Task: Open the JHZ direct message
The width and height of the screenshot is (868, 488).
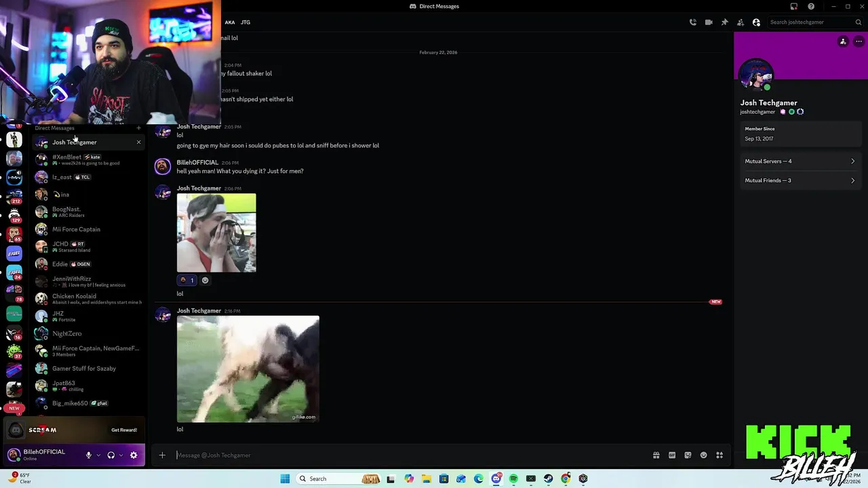Action: (89, 316)
